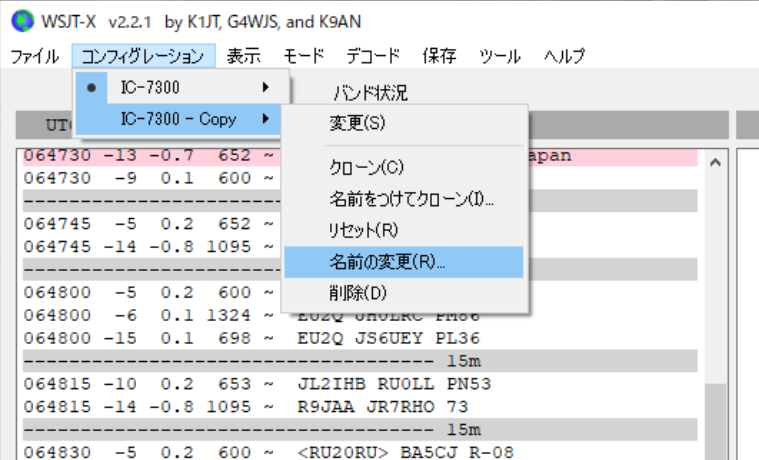759x460 pixels.
Task: Open the デコード menu
Action: [x=373, y=56]
